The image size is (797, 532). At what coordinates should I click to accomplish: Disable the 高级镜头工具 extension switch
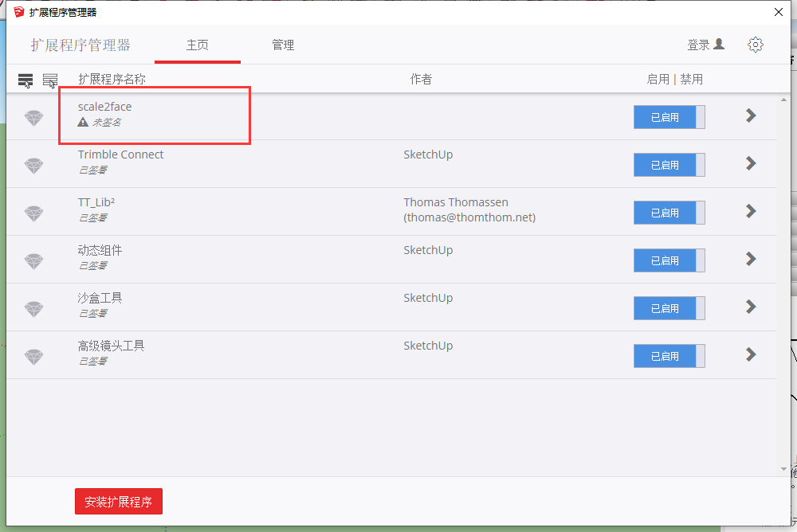tap(669, 356)
